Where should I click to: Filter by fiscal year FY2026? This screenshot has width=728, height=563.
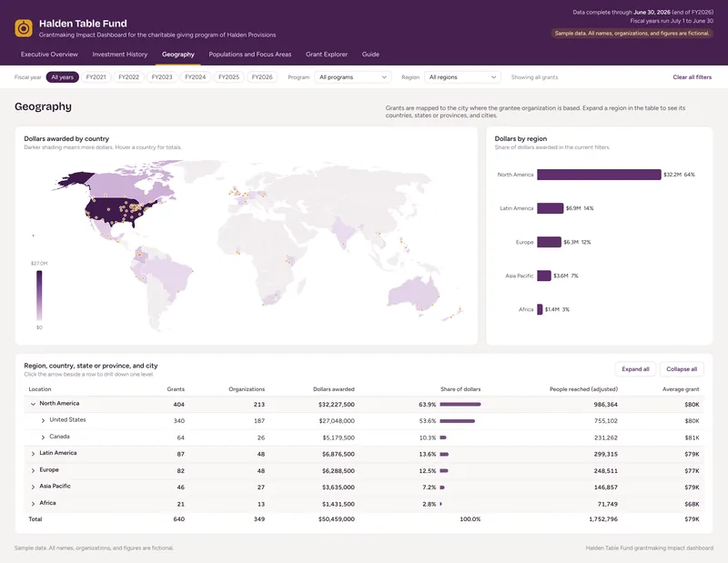[x=262, y=77]
